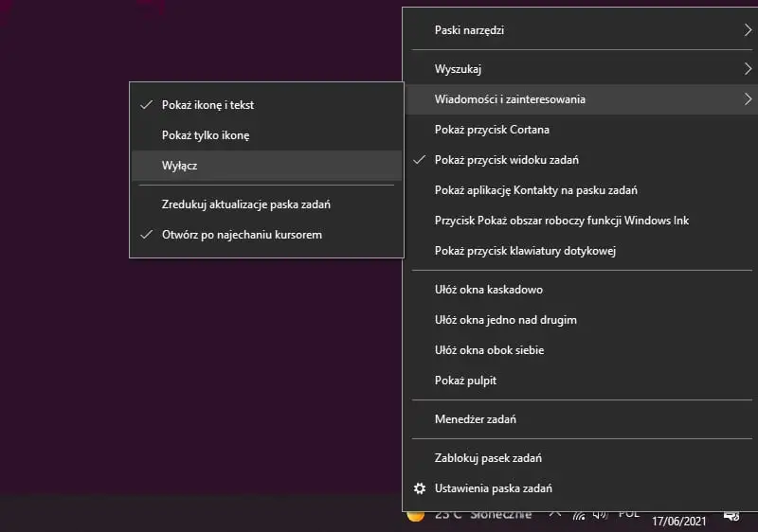Viewport: 758px width, 532px height.
Task: Select Wyłącz to disable news feed
Action: click(x=267, y=166)
